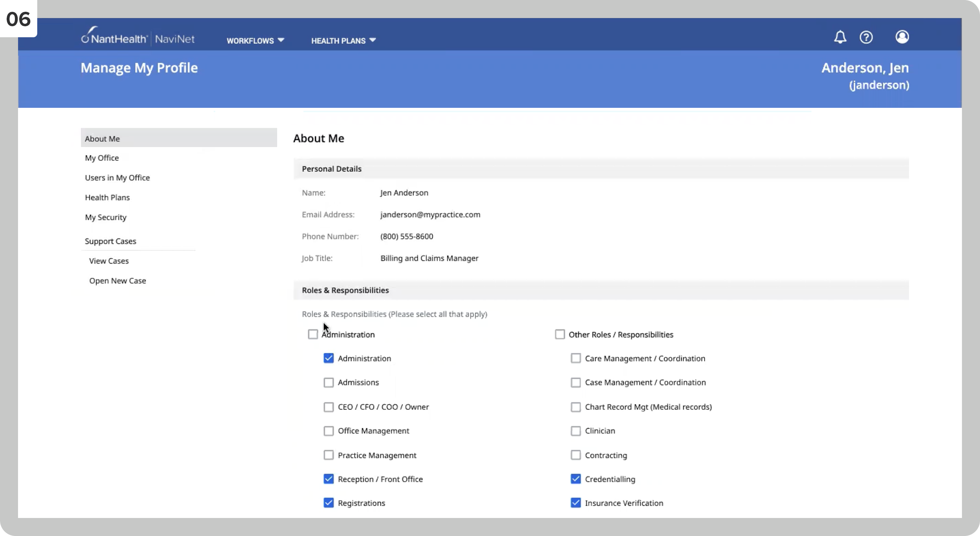Click the email janderson@mypractice.com

point(430,214)
